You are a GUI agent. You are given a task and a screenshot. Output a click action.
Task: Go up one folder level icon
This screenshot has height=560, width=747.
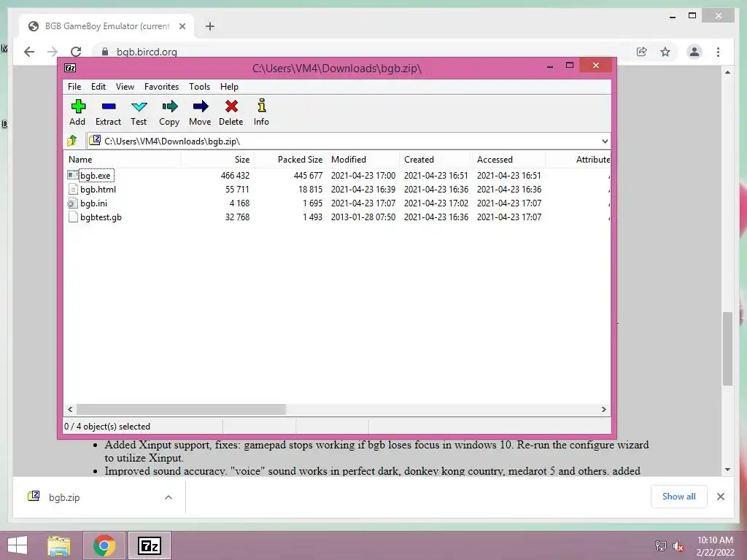pyautogui.click(x=72, y=141)
